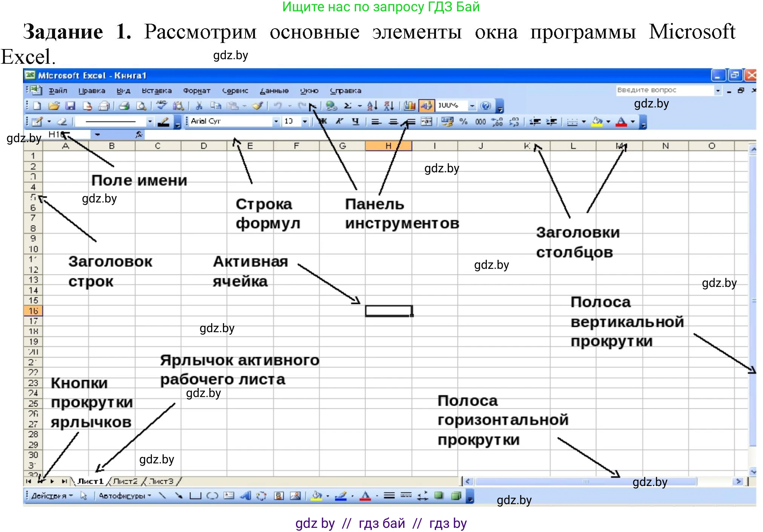Open the Name Box dropdown arrow

[x=97, y=135]
